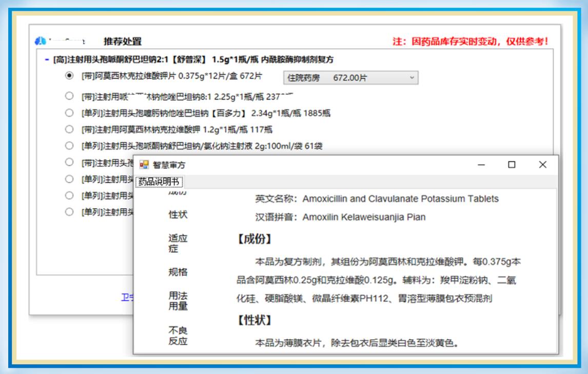The image size is (588, 374).
Task: Switch to the 药品说明书 tab
Action: (160, 182)
